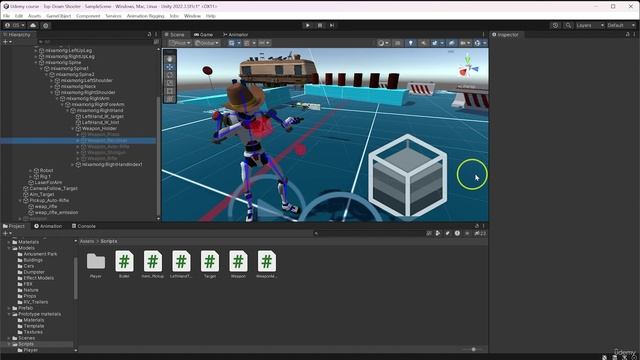Select the Rotate tool in Scene

[170, 75]
